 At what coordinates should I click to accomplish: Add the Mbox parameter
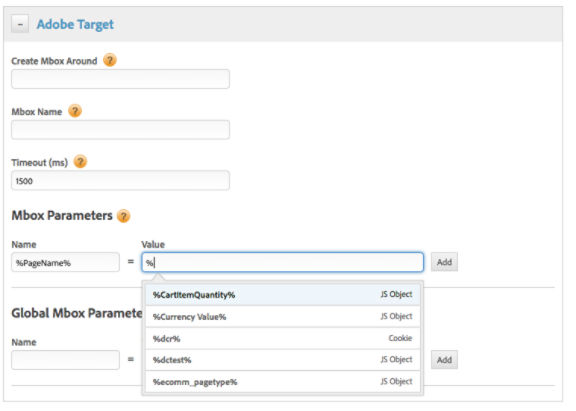click(444, 262)
